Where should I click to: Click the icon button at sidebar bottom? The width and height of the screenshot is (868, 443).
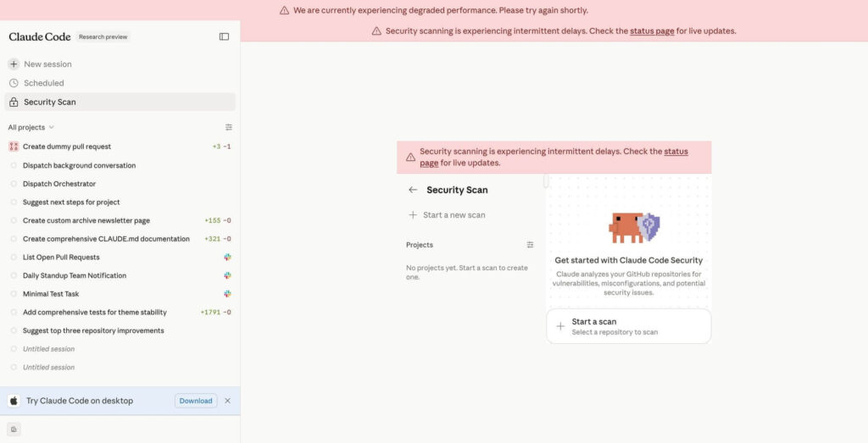14,429
